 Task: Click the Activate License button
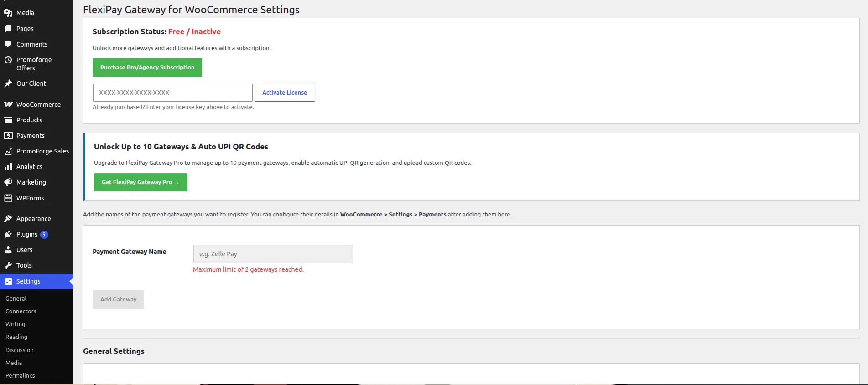point(285,93)
